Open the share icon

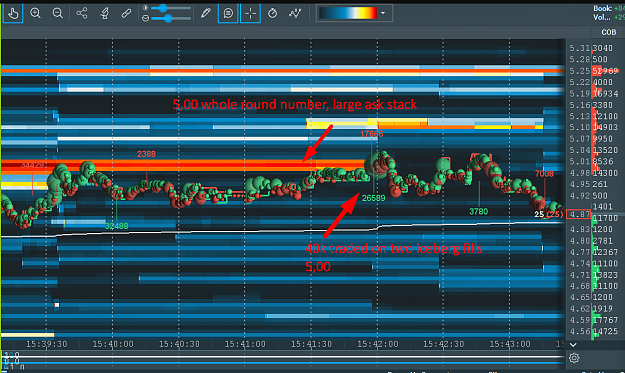click(x=82, y=14)
